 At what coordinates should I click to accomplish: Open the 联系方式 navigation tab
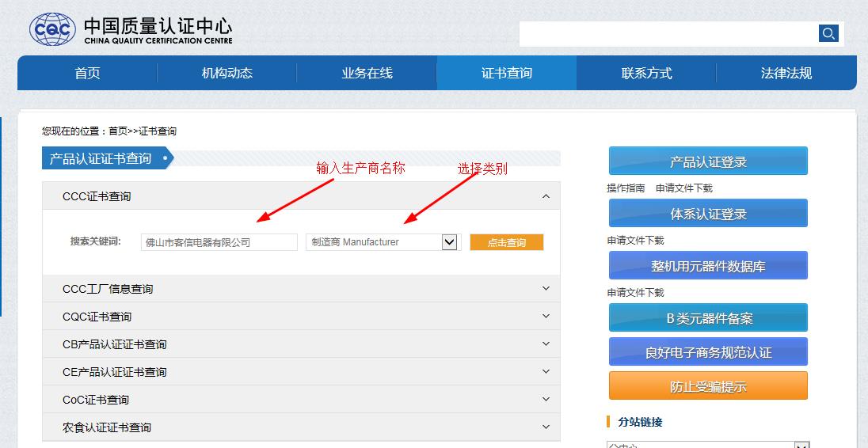646,73
